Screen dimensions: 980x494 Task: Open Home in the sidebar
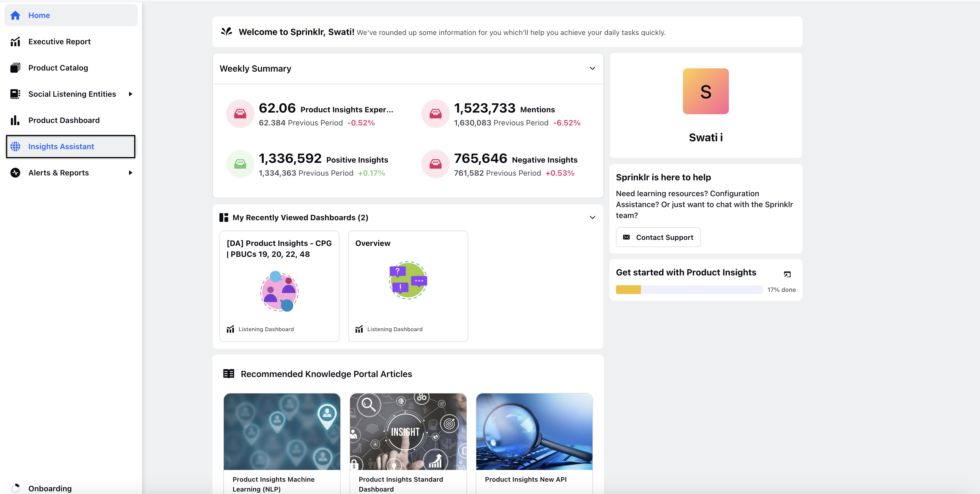(71, 15)
